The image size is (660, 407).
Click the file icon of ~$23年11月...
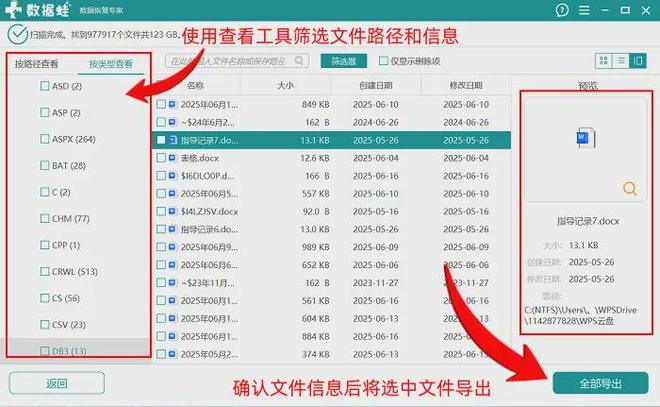172,282
